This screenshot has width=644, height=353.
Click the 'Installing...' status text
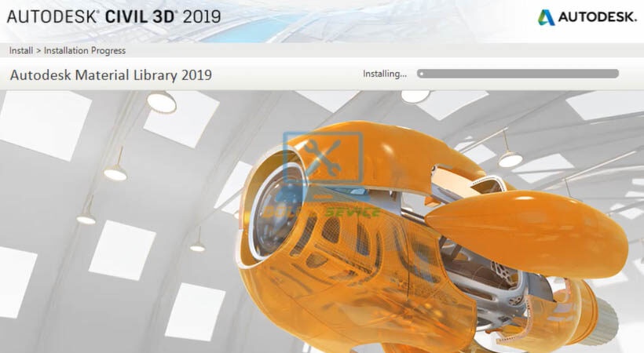pos(385,74)
